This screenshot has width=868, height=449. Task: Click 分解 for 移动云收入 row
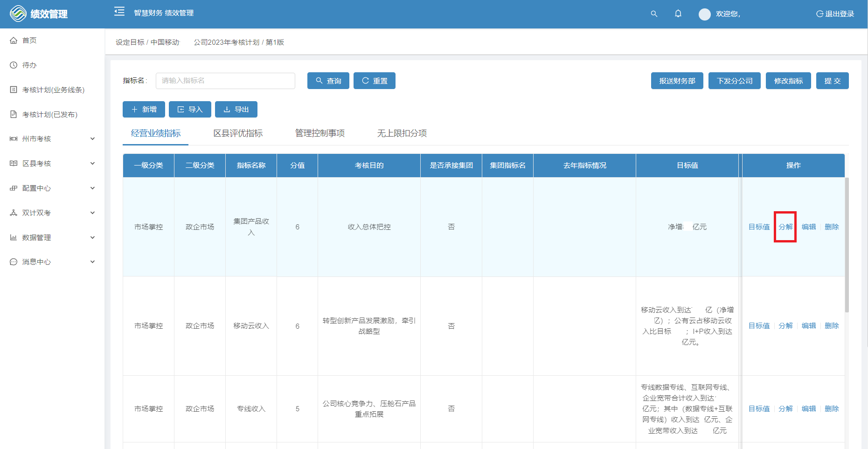click(x=785, y=326)
